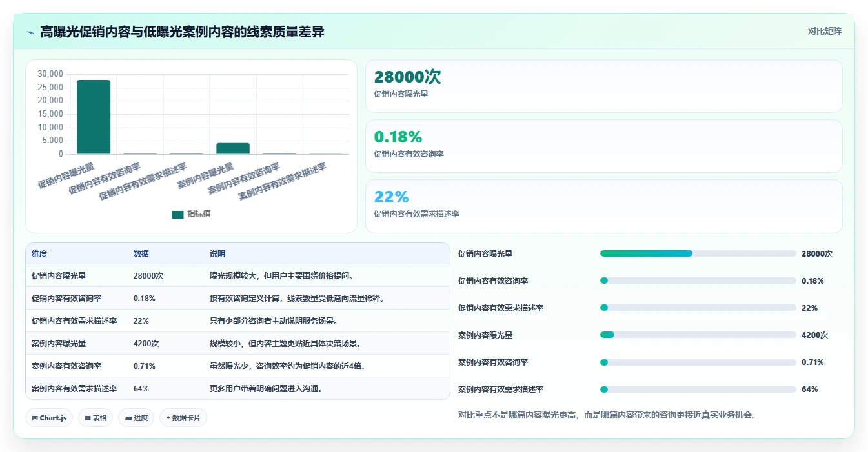Image resolution: width=868 pixels, height=452 pixels.
Task: Click the footnote starting 对比重点不是哪篇内容曝光更高
Action: [607, 415]
